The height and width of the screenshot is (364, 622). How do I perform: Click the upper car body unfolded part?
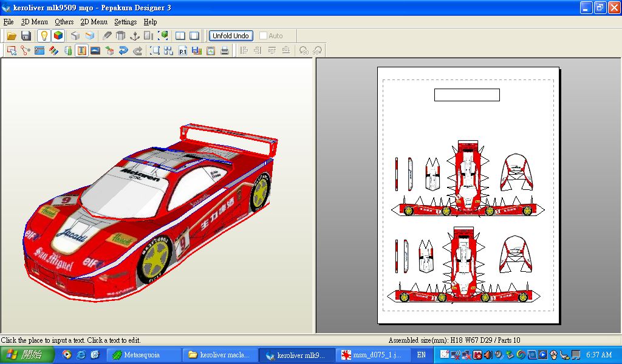click(x=467, y=177)
